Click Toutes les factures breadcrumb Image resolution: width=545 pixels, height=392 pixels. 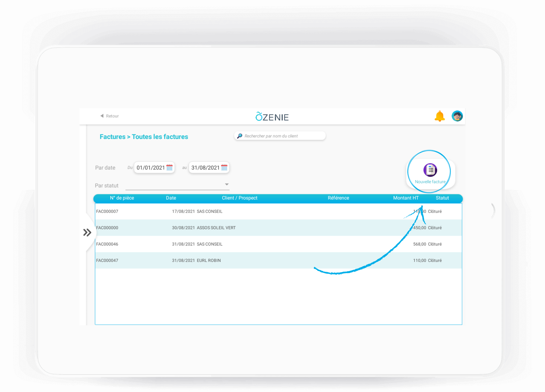click(160, 137)
